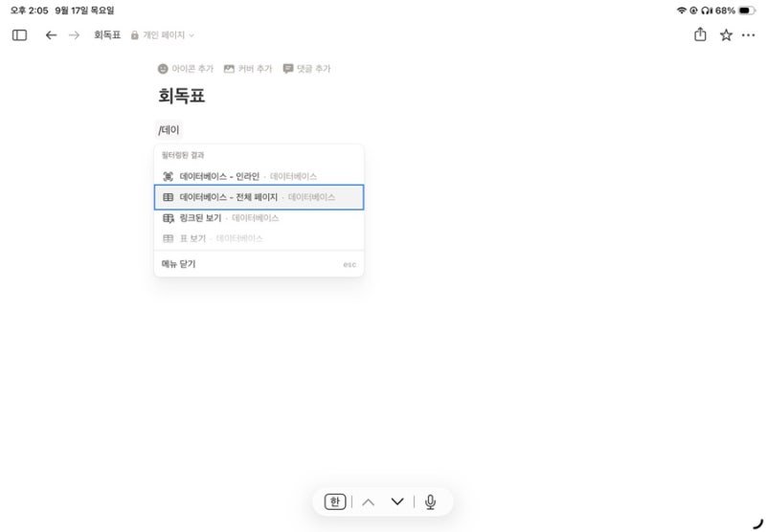Screen dimensions: 766x532
Task: Open the three-dot more options menu
Action: point(748,35)
